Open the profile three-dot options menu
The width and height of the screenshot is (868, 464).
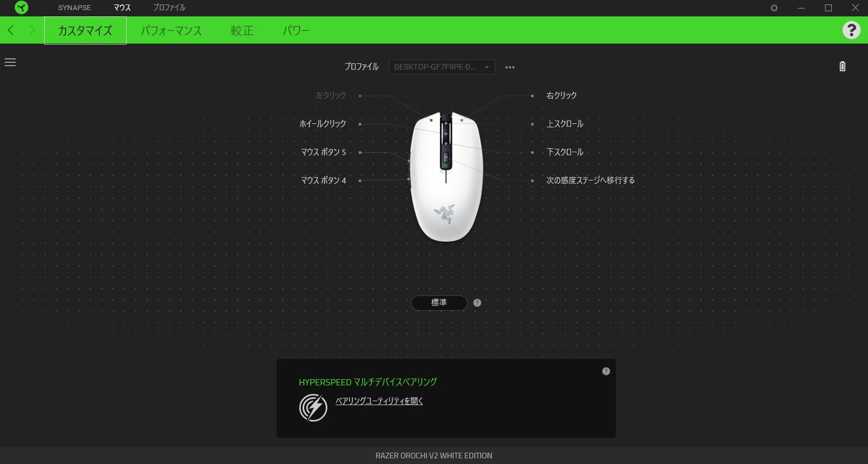pos(510,67)
